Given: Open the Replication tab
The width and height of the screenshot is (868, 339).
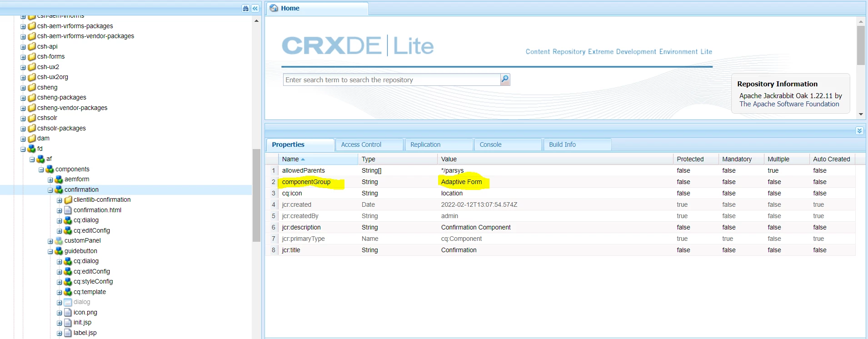Looking at the screenshot, I should (x=439, y=145).
